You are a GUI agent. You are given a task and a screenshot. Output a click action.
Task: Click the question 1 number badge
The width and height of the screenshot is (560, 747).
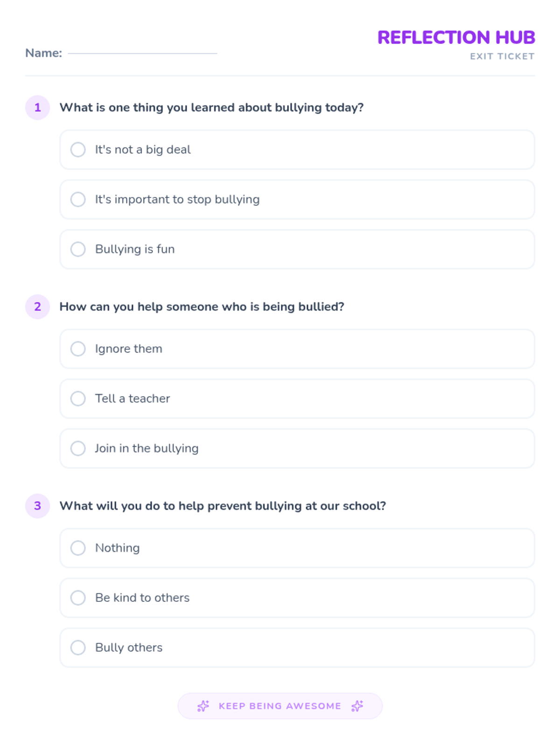(x=37, y=107)
